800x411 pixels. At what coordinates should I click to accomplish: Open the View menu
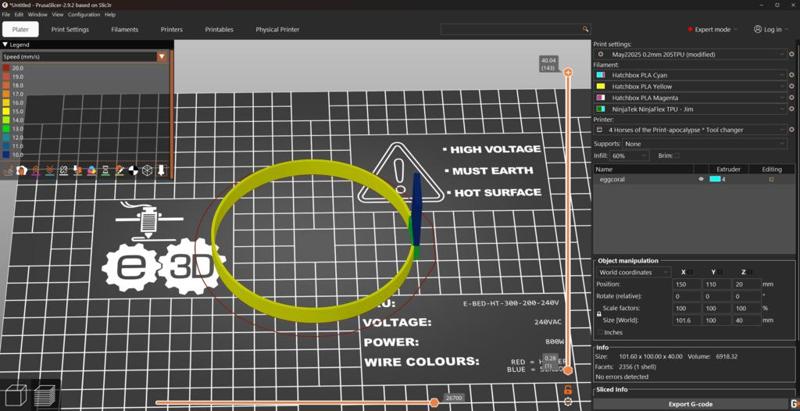tap(58, 15)
